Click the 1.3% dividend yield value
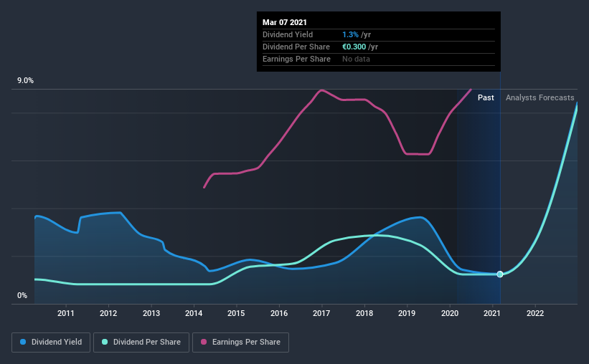 click(350, 34)
